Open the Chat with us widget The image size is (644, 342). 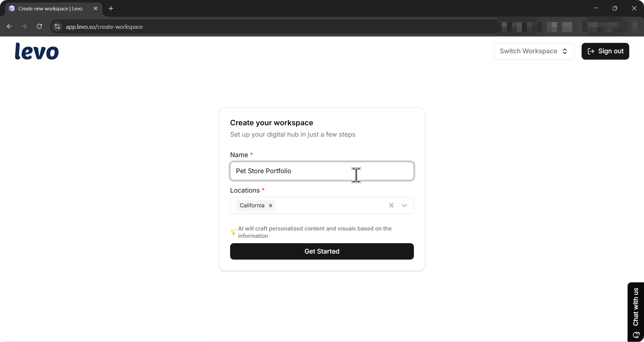[636, 312]
